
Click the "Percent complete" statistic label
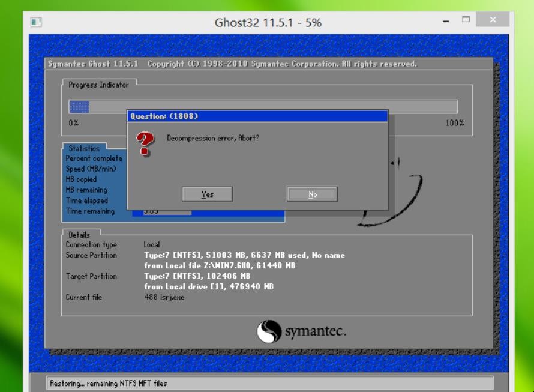tap(94, 158)
